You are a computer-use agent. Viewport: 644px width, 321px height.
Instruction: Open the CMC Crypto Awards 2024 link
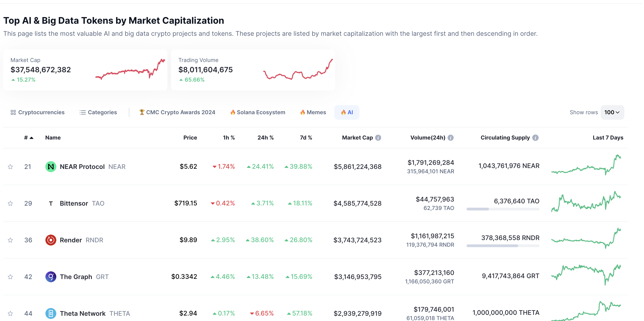pyautogui.click(x=177, y=112)
